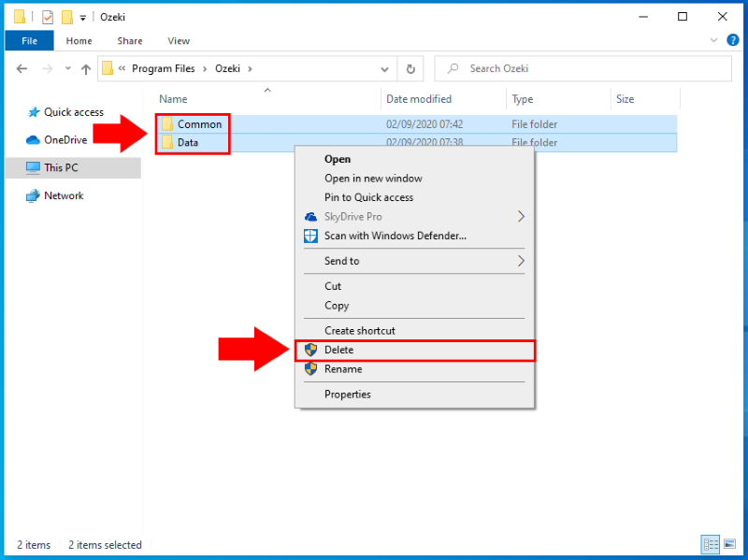Open the File ribbon tab
Viewport: 748px width, 560px height.
pyautogui.click(x=29, y=41)
